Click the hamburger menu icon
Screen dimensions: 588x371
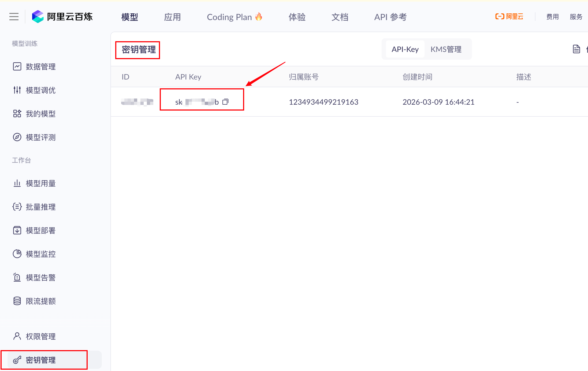[x=14, y=17]
